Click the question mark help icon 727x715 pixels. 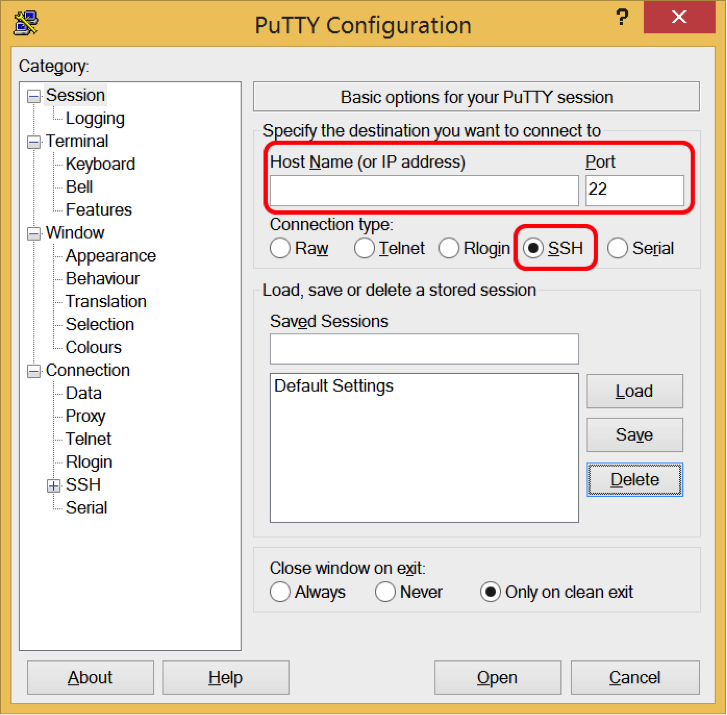[x=622, y=17]
